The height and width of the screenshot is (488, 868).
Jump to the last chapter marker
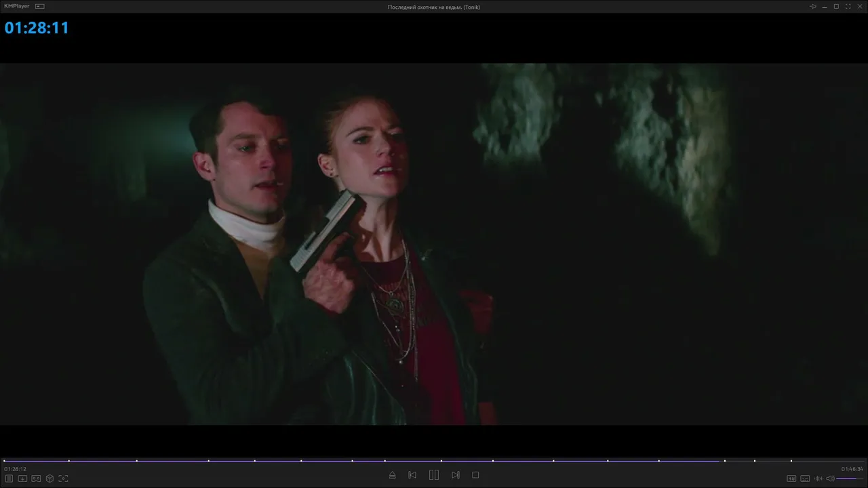[x=791, y=461]
